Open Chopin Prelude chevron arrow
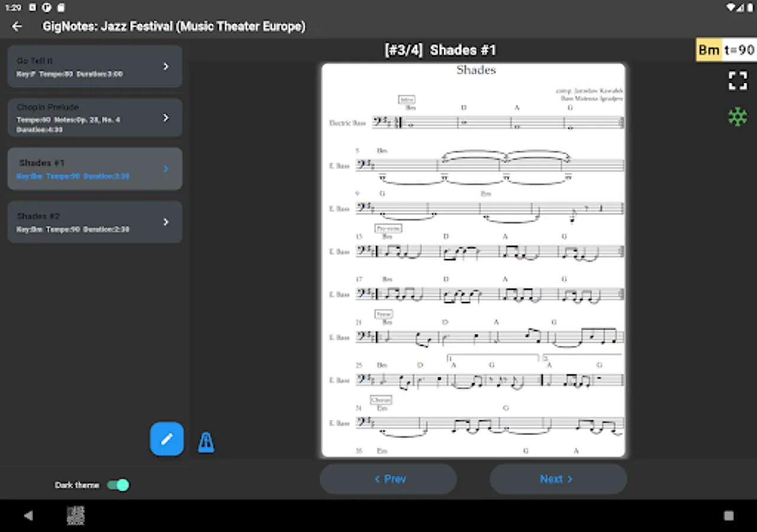757x532 pixels. point(166,118)
